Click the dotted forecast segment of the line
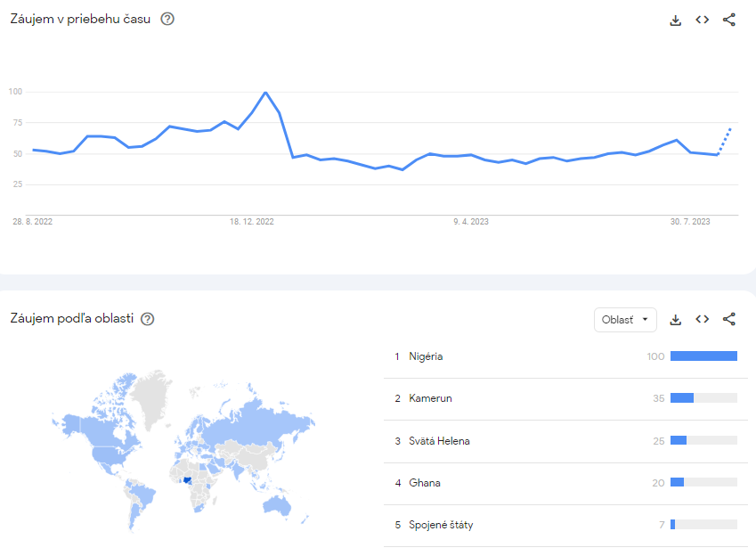Screen dimensions: 756x556 725,142
